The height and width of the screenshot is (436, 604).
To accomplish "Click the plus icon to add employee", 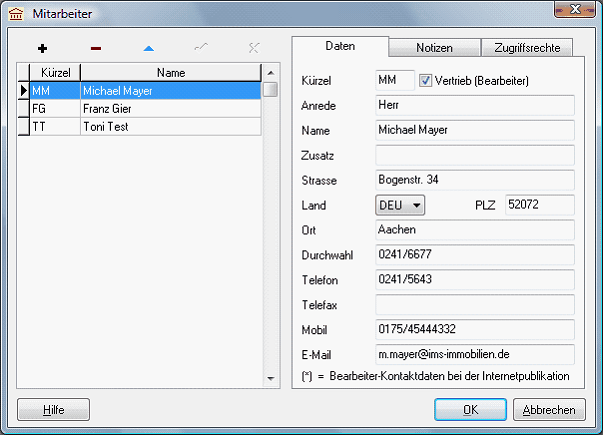I will point(42,48).
